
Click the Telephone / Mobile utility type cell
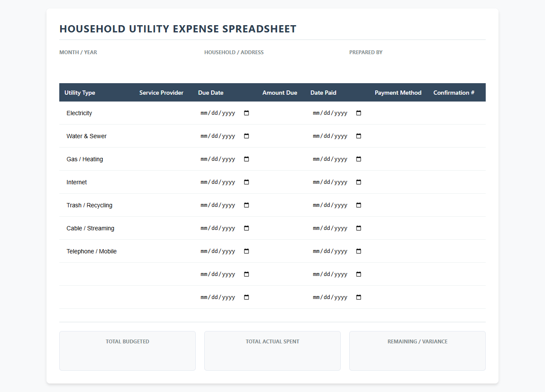97,251
